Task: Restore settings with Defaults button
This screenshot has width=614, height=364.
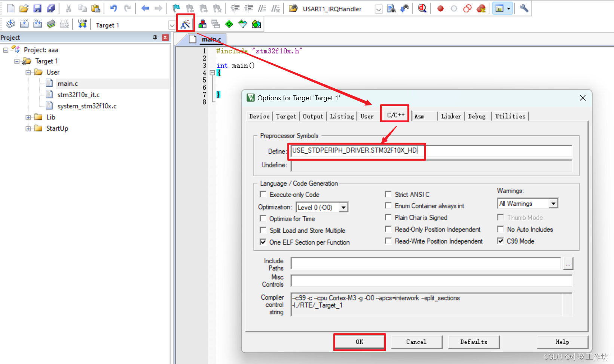Action: (x=474, y=342)
